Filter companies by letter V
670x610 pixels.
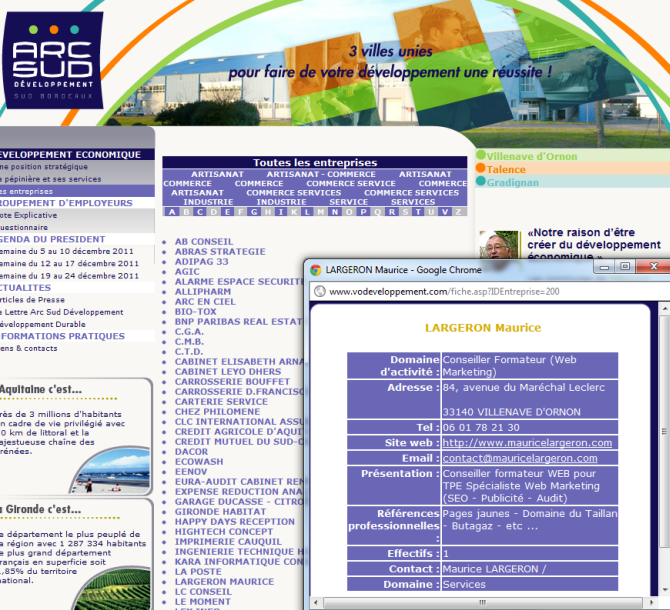click(x=445, y=212)
